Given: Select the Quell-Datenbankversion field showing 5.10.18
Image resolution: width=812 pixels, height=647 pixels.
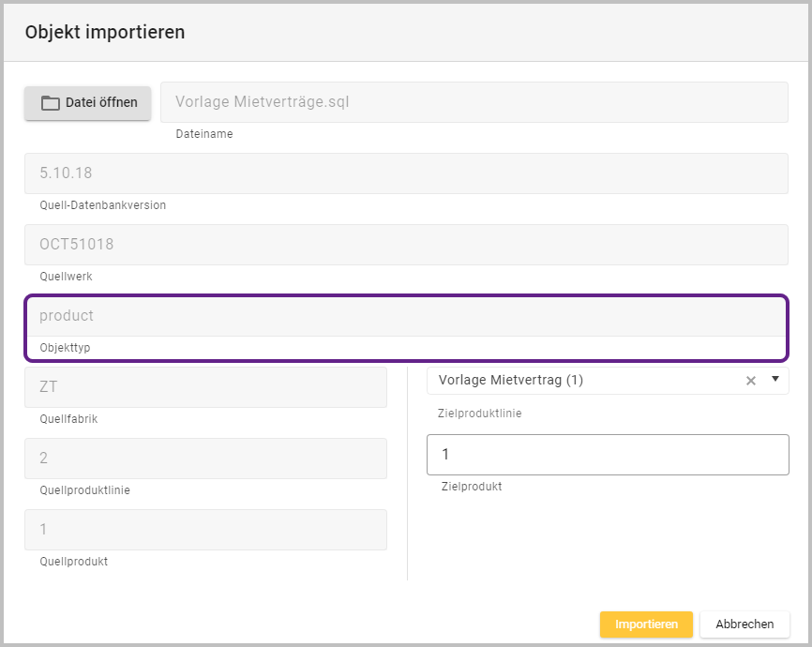Looking at the screenshot, I should click(x=405, y=173).
